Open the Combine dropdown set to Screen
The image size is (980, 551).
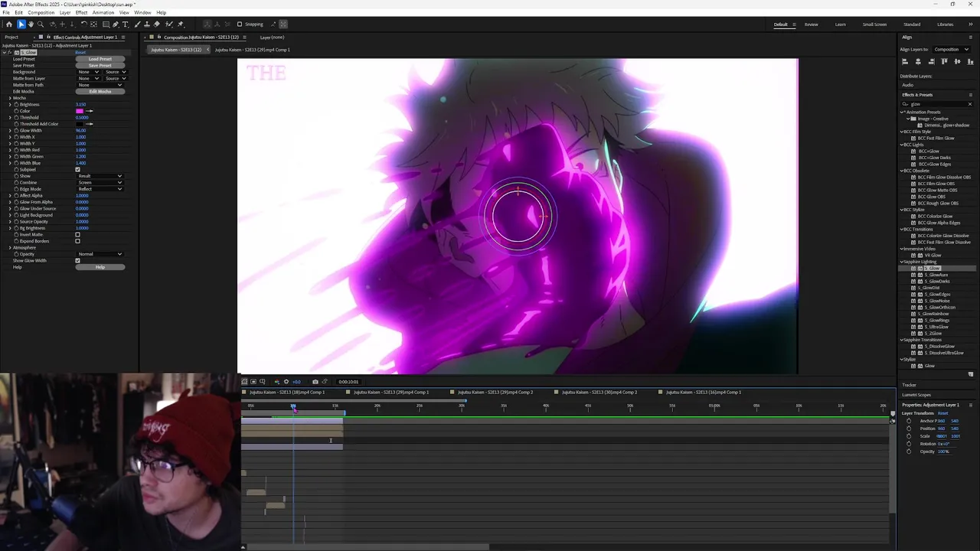point(100,183)
